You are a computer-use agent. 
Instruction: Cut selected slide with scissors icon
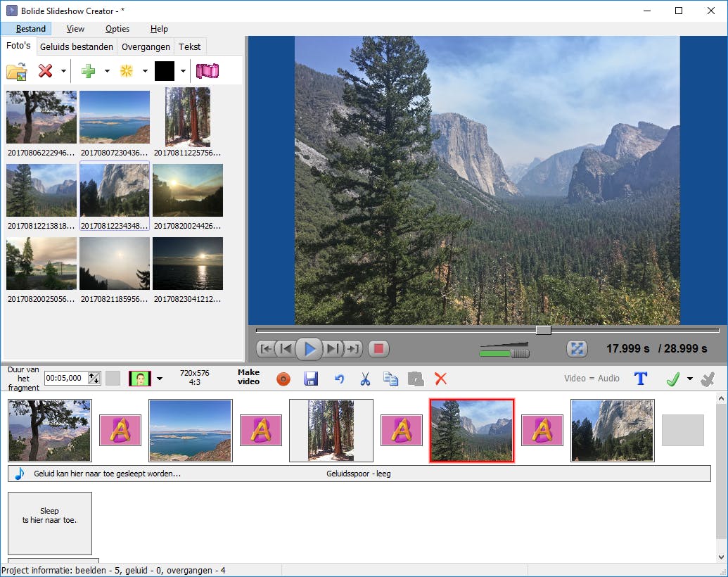tap(365, 379)
